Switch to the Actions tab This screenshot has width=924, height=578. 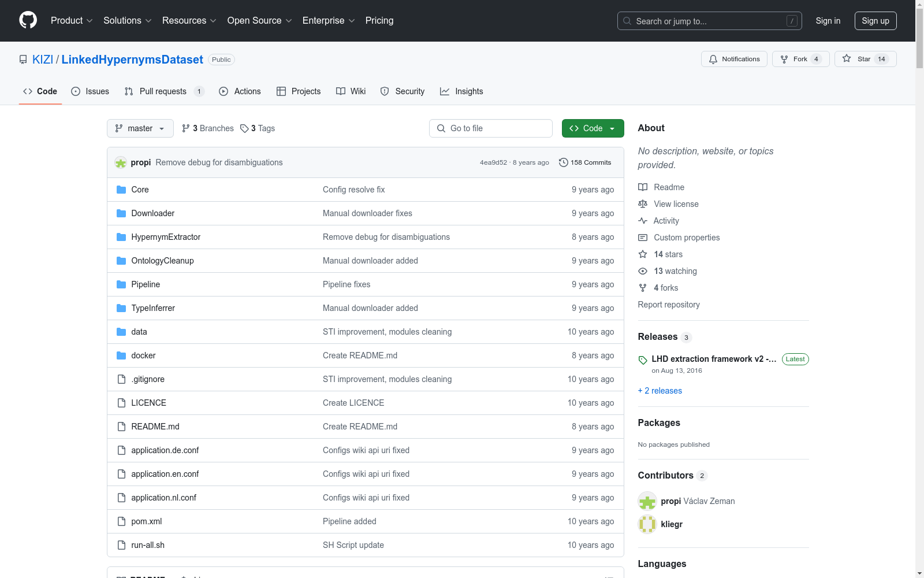pos(240,91)
